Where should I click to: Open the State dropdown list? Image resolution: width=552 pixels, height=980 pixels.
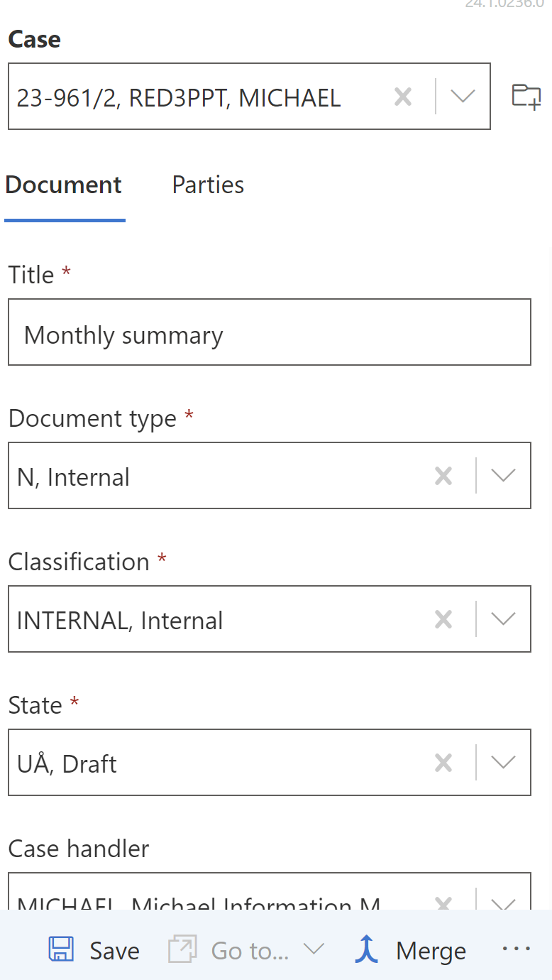coord(503,763)
